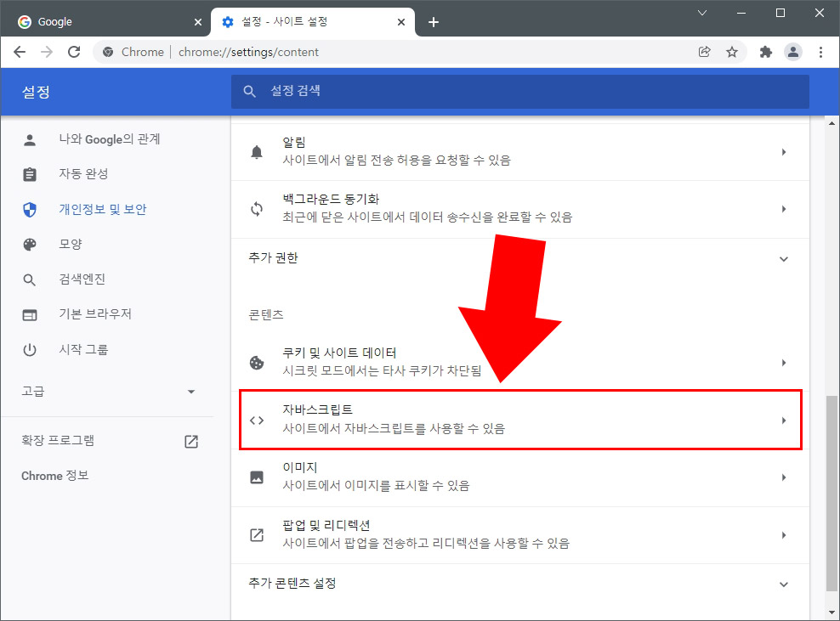Click the 백그라운드 동기화 sync icon
Viewport: 840px width, 621px height.
click(x=257, y=208)
